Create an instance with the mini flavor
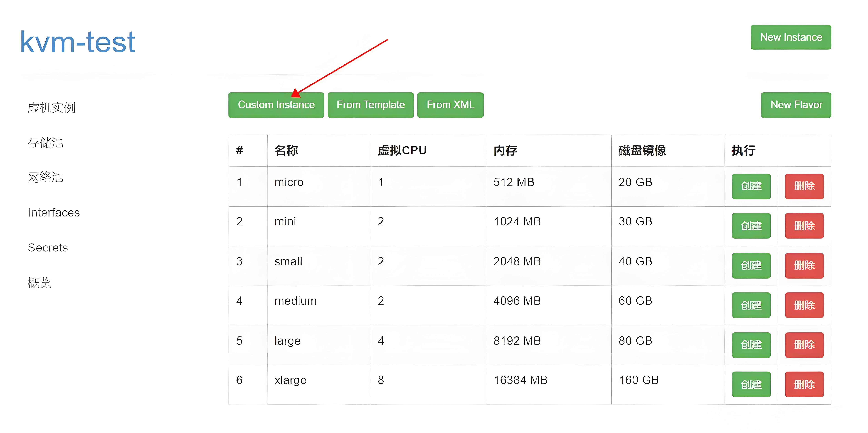 coord(751,226)
